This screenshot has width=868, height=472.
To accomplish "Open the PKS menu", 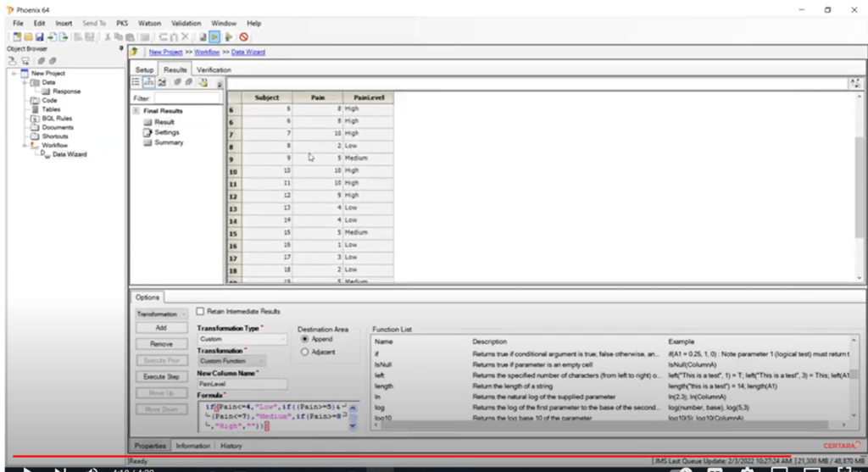I will pyautogui.click(x=122, y=23).
